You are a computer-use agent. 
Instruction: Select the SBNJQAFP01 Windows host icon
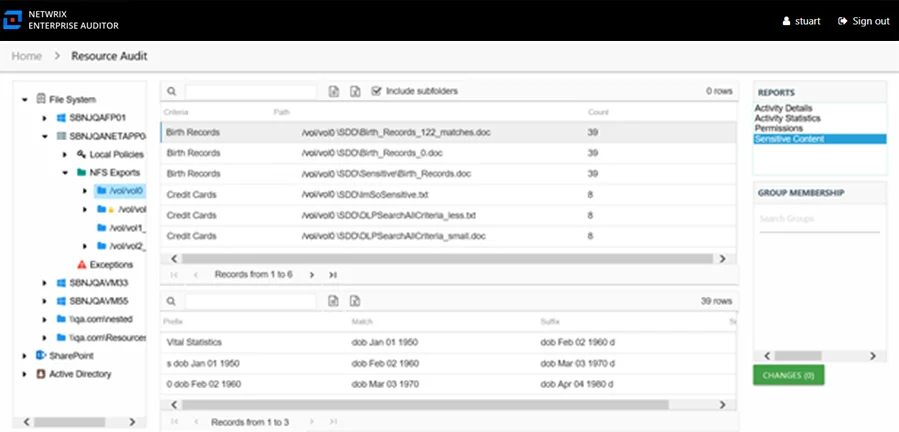coord(61,118)
